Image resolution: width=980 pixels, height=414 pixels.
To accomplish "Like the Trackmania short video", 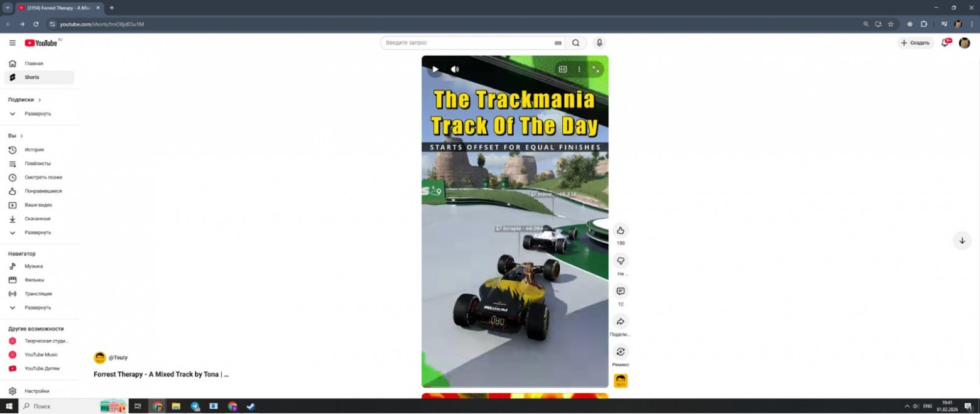I will coord(620,231).
